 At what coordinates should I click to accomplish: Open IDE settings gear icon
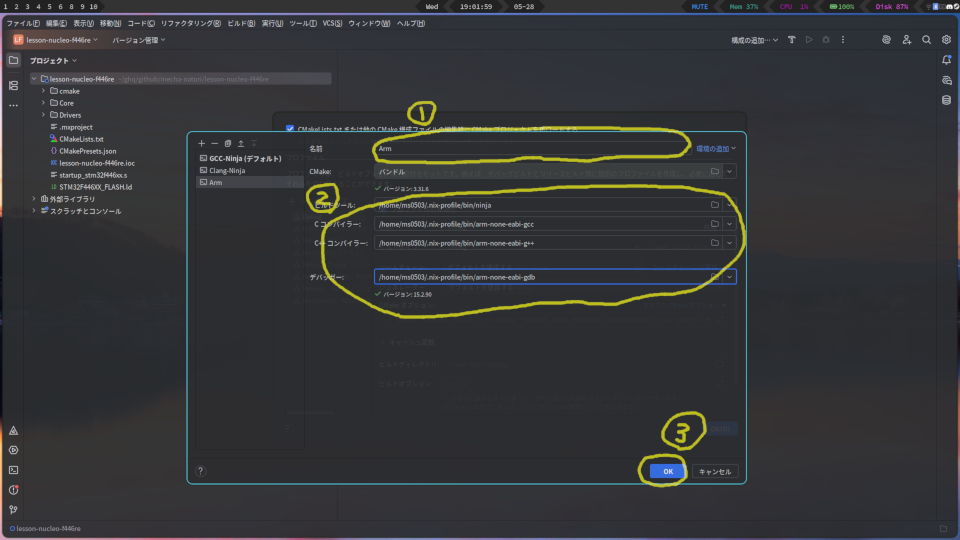[x=946, y=40]
